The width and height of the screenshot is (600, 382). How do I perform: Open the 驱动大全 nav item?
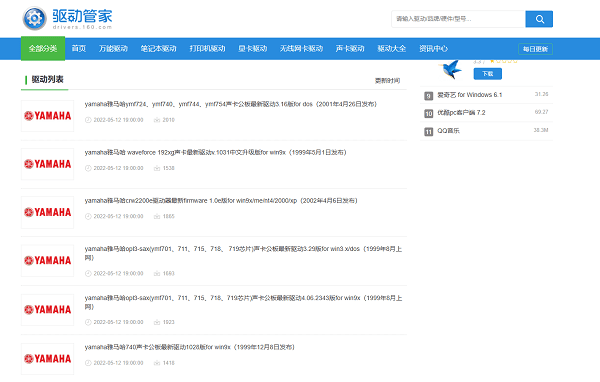click(392, 49)
